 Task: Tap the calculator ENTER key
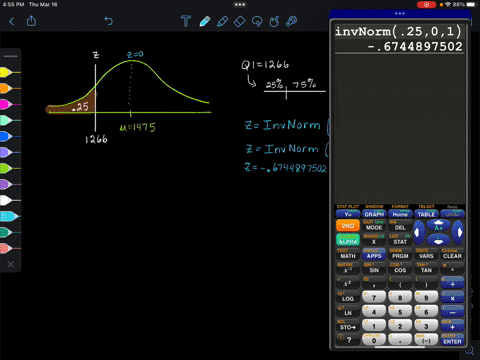(452, 340)
